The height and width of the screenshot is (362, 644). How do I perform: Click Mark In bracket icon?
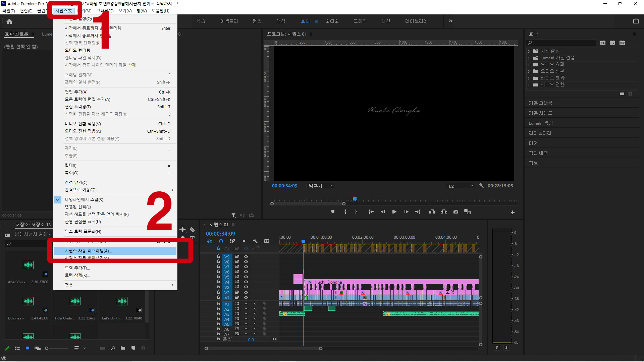(x=345, y=212)
